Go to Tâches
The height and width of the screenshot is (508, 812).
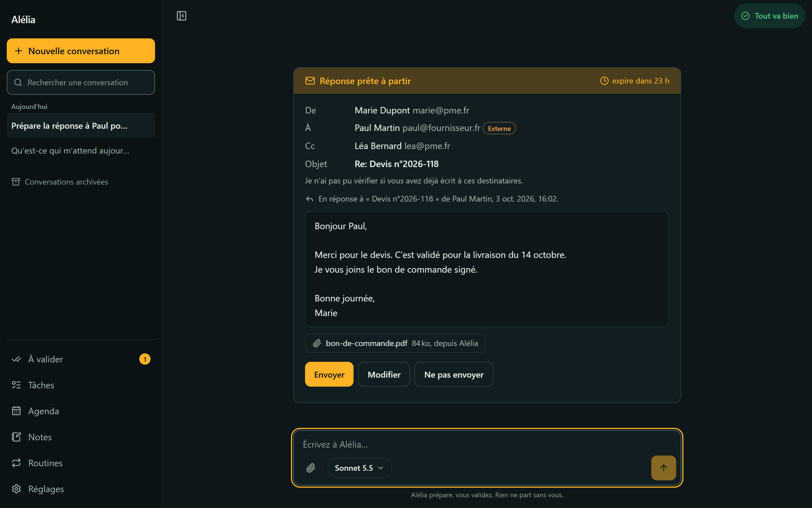(x=81, y=385)
